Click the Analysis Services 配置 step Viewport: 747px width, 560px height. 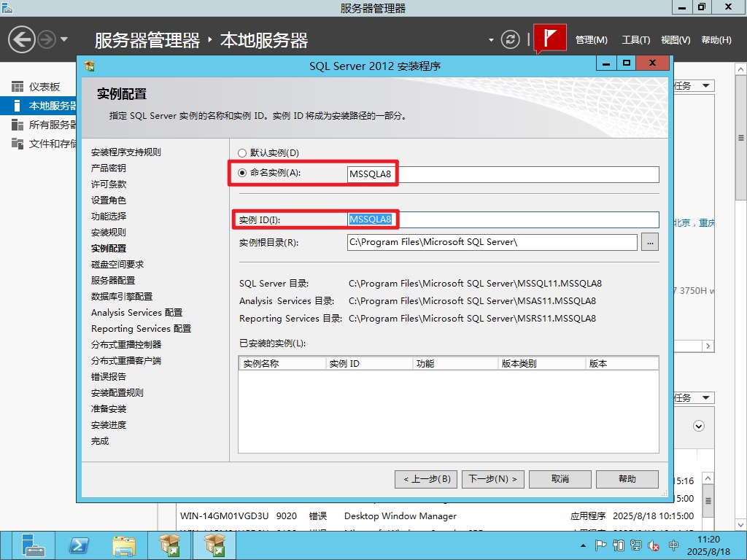pos(136,312)
